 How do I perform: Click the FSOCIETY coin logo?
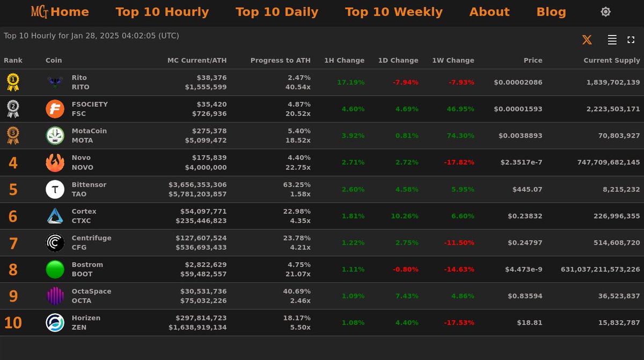point(55,109)
